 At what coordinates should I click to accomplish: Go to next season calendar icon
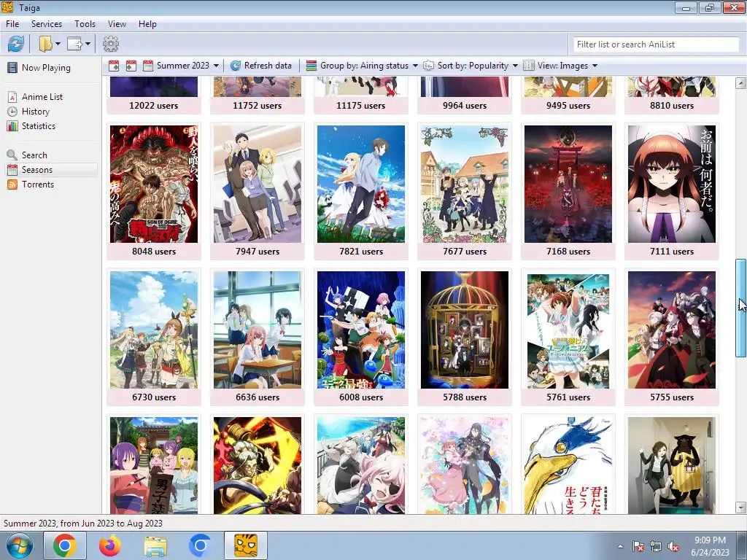[x=131, y=66]
